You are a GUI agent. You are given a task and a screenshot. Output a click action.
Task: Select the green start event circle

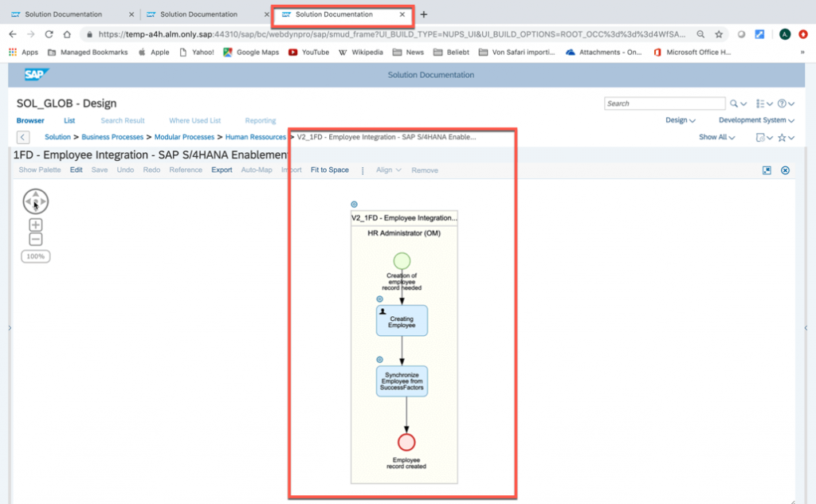(402, 260)
